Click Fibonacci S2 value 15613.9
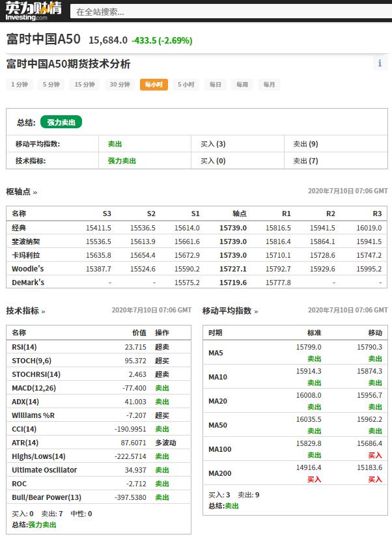Viewport: 392px width, 541px height. point(143,242)
